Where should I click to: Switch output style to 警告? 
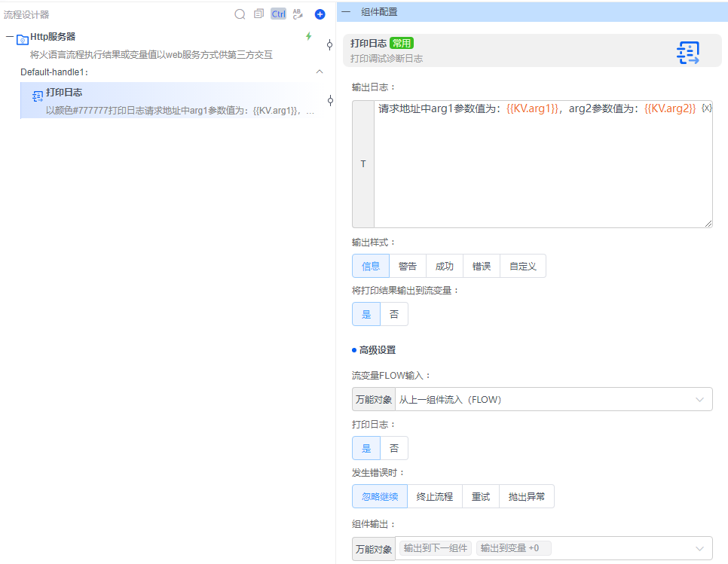408,266
